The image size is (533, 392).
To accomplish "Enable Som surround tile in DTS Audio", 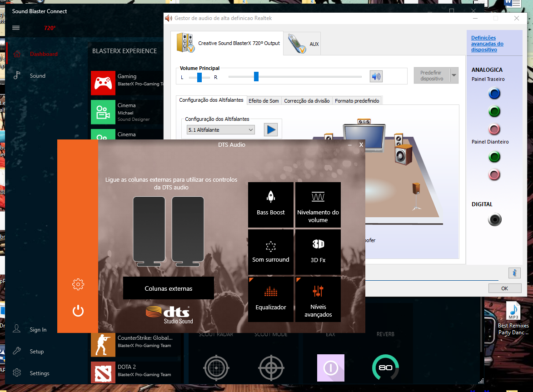I will pos(270,252).
